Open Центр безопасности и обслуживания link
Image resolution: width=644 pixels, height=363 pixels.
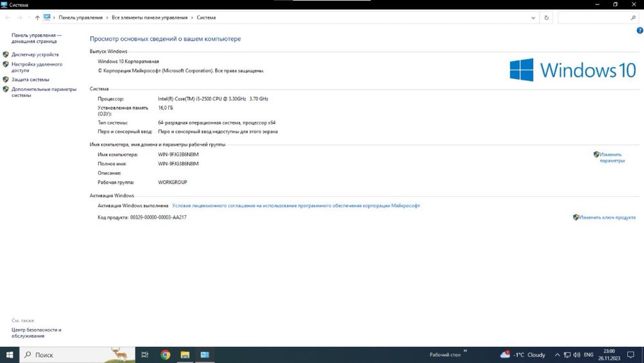point(36,333)
